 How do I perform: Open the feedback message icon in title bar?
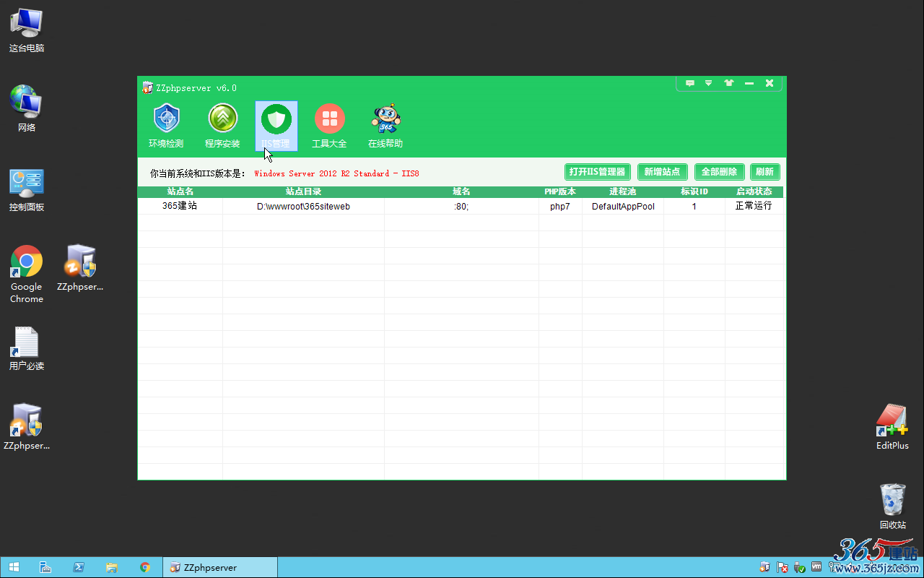(x=690, y=83)
